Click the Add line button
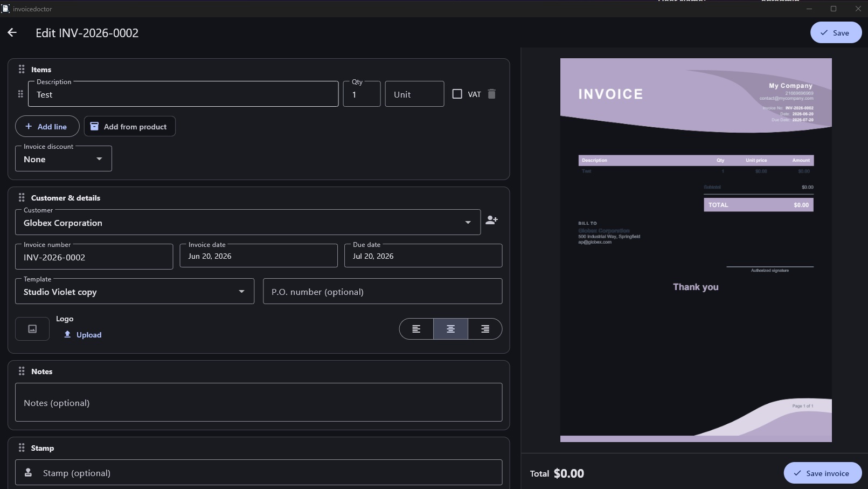 47,126
